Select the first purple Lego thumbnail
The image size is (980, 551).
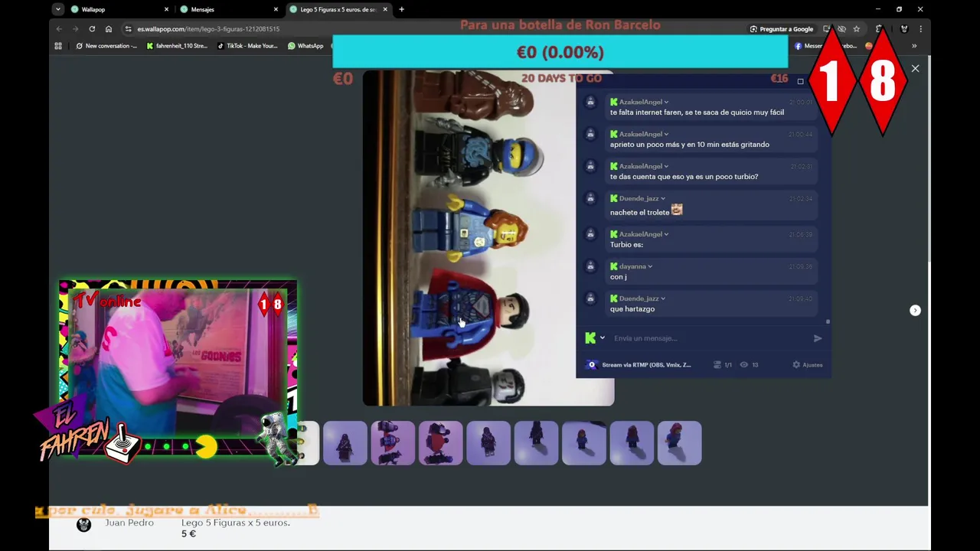point(345,443)
